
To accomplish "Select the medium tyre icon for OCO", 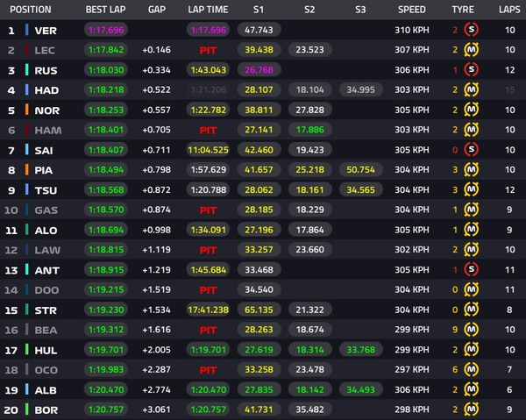I will [x=471, y=368].
